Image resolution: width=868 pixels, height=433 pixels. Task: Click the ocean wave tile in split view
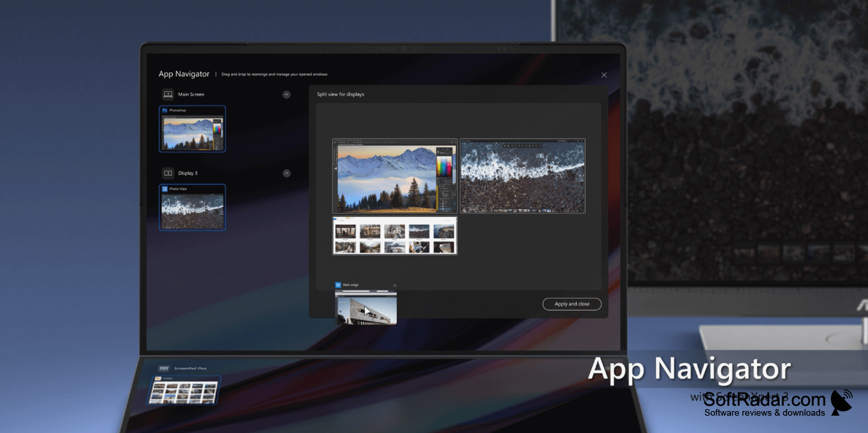pos(522,176)
